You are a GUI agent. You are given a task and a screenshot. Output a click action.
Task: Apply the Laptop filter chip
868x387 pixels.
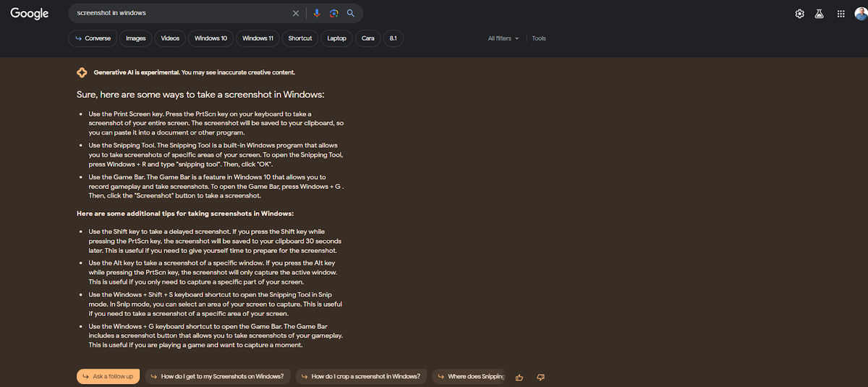[x=337, y=38]
